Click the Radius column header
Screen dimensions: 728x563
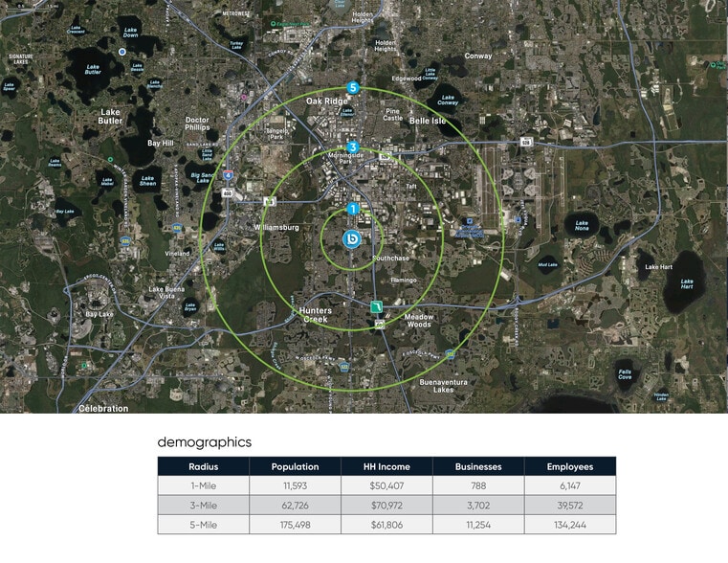pos(203,466)
